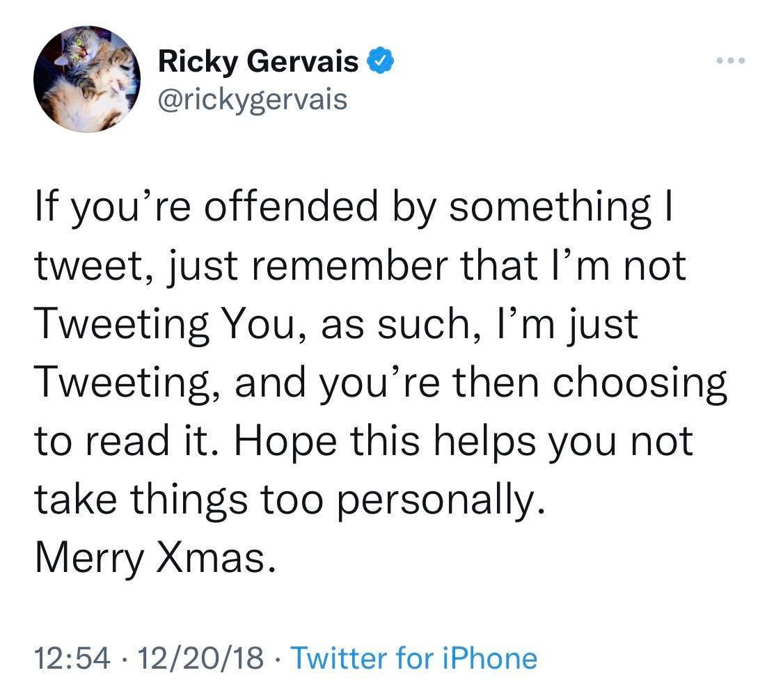
Task: Click the @rickygervais handle
Action: coord(253,100)
